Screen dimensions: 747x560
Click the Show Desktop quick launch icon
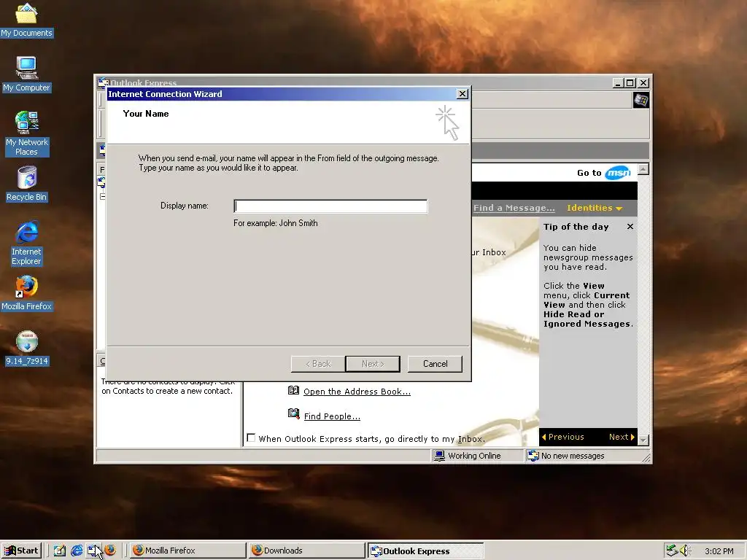60,551
